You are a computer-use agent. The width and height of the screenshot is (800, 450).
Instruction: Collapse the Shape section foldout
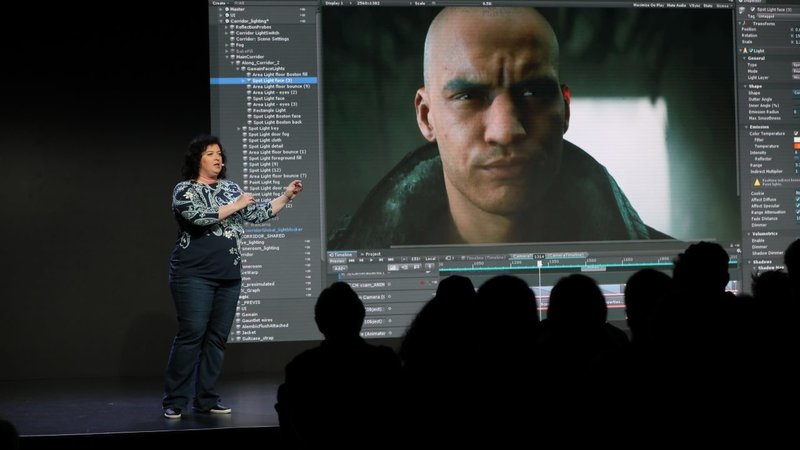[746, 86]
